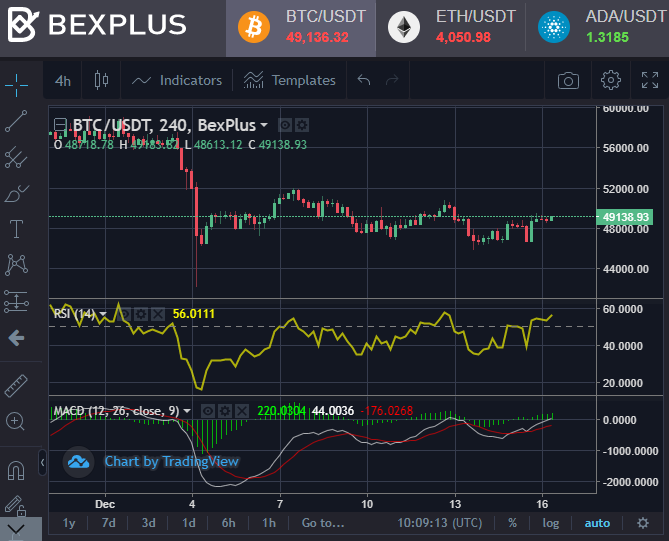669x541 pixels.
Task: Select the ADA/USDT pair tab
Action: pos(598,28)
